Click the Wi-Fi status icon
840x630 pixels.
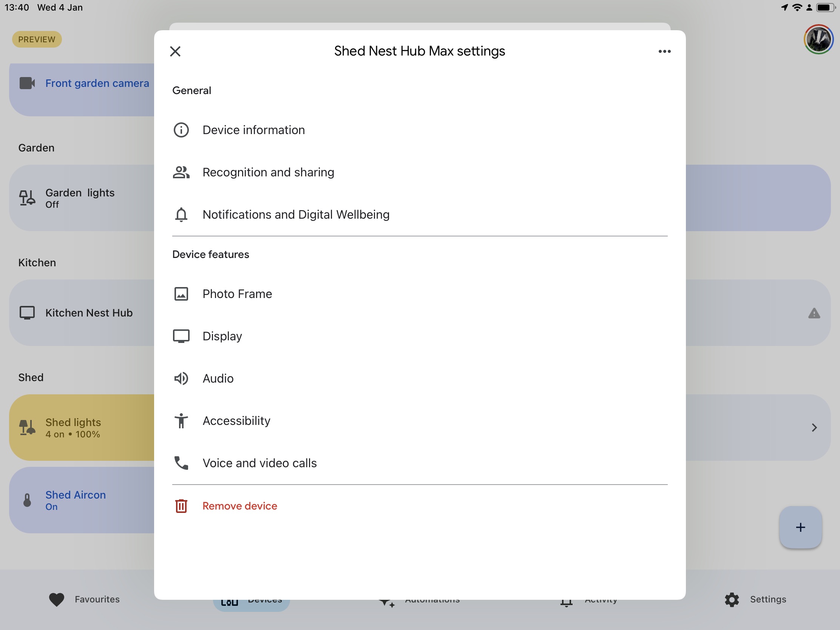click(797, 7)
